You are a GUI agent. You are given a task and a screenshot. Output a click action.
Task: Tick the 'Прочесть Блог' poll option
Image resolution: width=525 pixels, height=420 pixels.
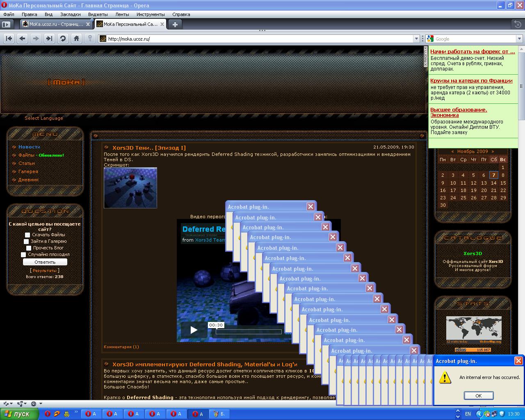(29, 248)
